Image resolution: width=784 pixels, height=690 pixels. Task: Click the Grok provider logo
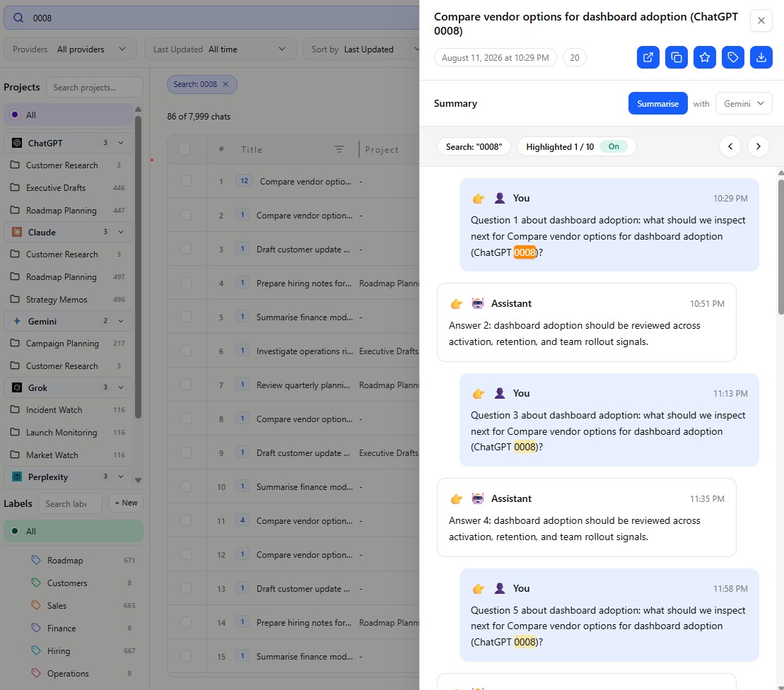[x=17, y=387]
